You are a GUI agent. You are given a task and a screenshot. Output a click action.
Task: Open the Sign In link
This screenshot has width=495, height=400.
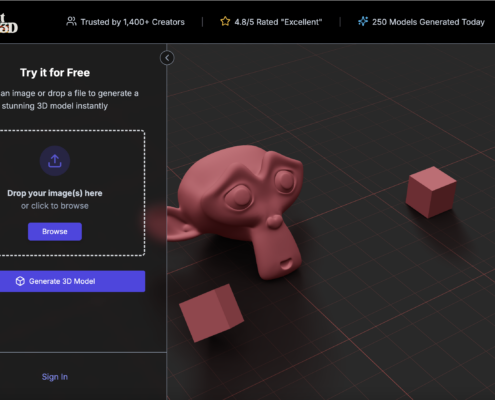click(x=55, y=377)
